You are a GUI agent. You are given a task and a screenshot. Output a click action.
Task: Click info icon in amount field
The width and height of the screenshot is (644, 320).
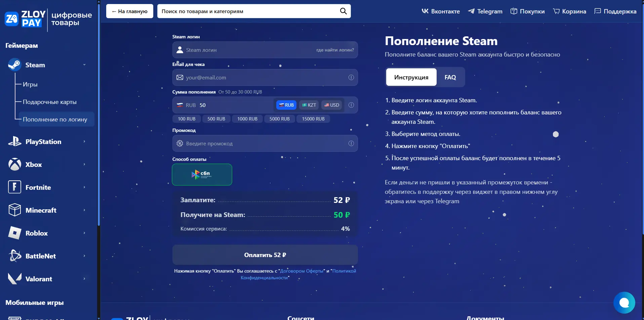(x=351, y=105)
